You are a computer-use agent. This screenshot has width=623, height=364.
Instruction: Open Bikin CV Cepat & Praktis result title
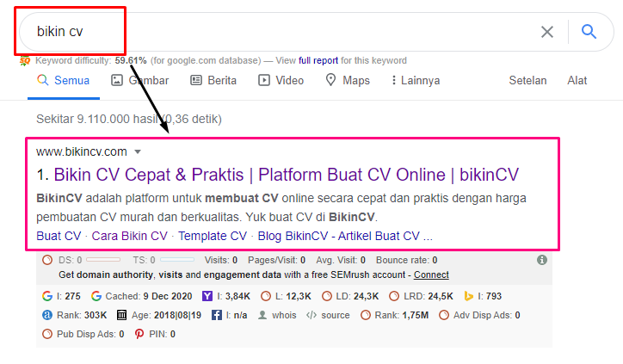pyautogui.click(x=286, y=175)
